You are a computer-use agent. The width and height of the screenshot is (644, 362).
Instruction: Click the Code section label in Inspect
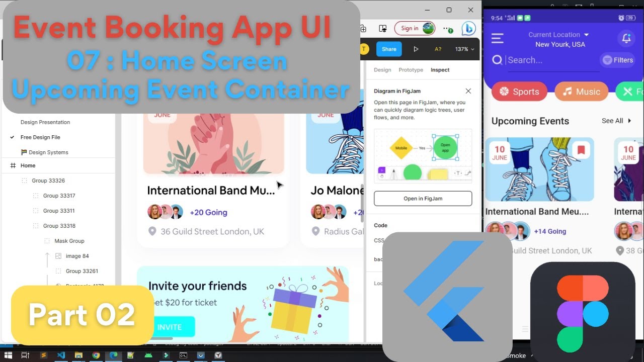point(380,225)
